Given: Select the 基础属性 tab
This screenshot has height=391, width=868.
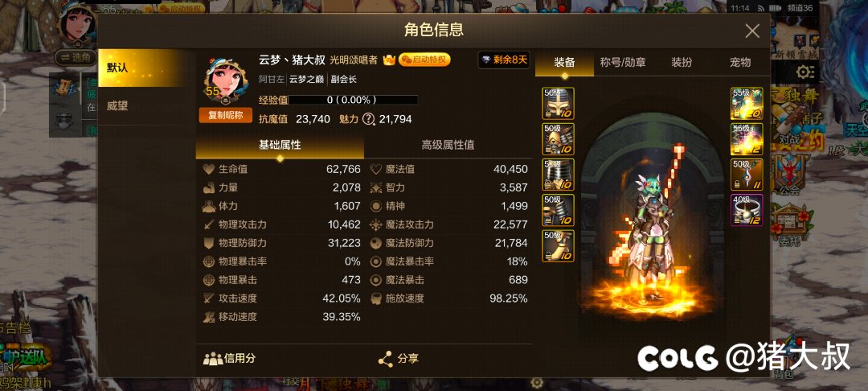Looking at the screenshot, I should click(x=280, y=145).
